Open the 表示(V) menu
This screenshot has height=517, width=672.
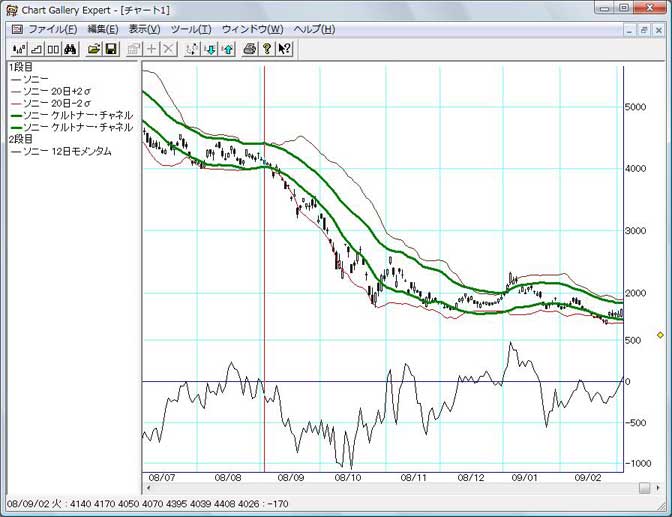click(144, 29)
